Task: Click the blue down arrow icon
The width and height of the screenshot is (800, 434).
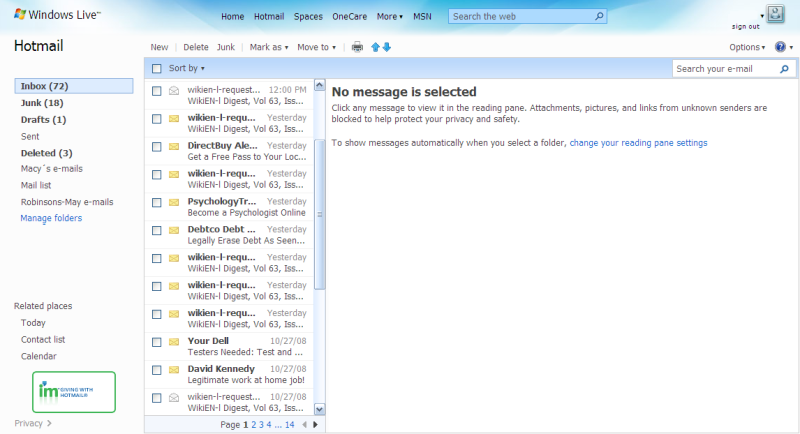Action: click(387, 47)
